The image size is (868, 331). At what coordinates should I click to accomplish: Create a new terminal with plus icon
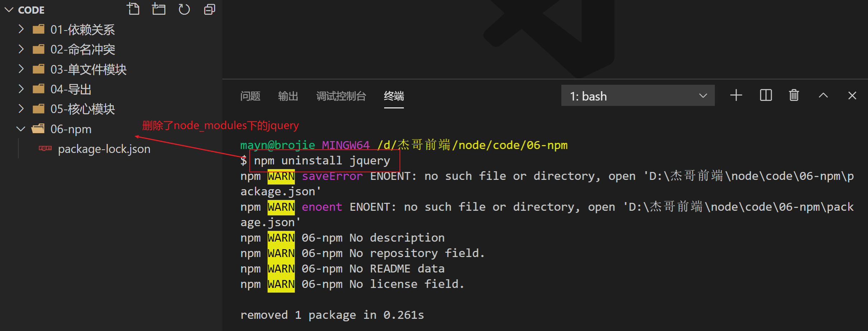click(x=736, y=95)
